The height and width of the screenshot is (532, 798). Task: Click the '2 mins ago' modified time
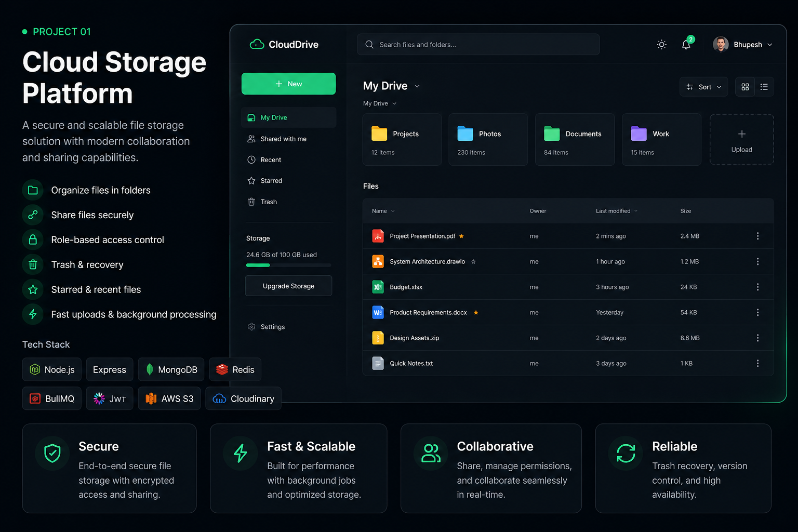[611, 236]
